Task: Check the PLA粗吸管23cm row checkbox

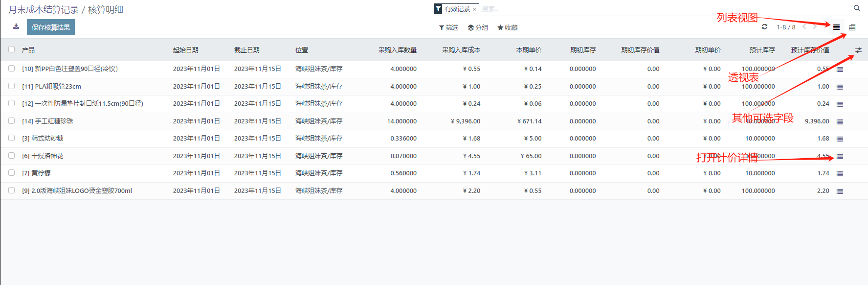Action: [x=12, y=86]
